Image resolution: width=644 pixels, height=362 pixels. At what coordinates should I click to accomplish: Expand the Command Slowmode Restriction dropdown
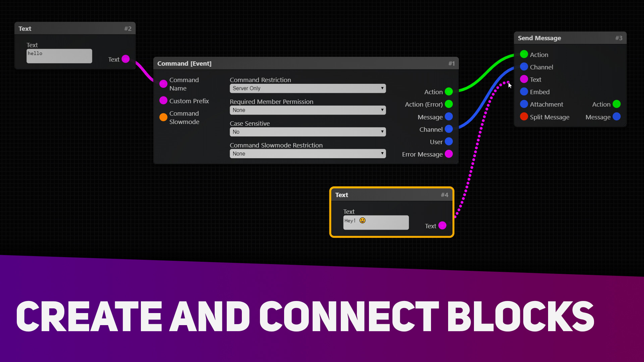(x=307, y=154)
